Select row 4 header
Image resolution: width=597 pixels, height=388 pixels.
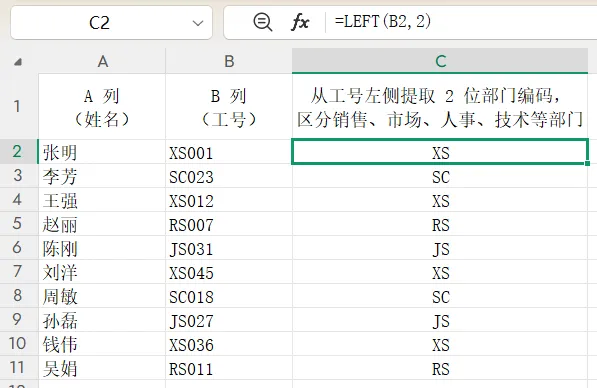[18, 200]
